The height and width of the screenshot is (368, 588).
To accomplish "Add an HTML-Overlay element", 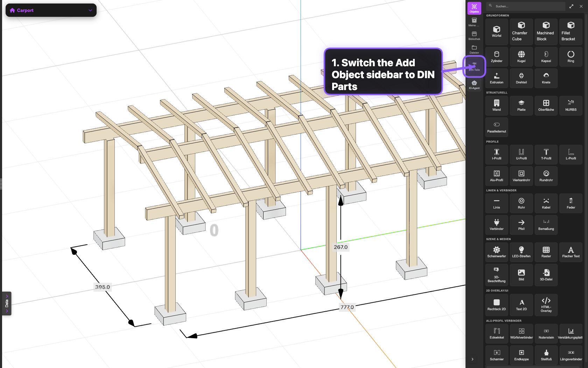I will (546, 305).
